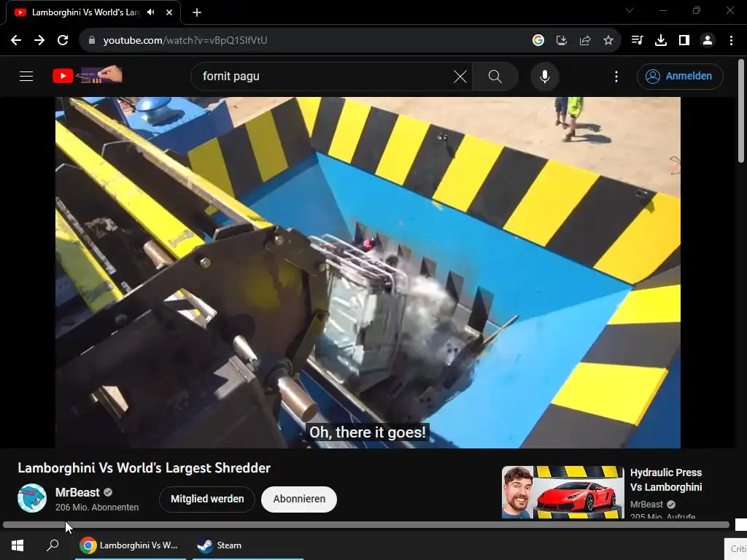Click the 206 Mio. Abonnenten text

(97, 507)
